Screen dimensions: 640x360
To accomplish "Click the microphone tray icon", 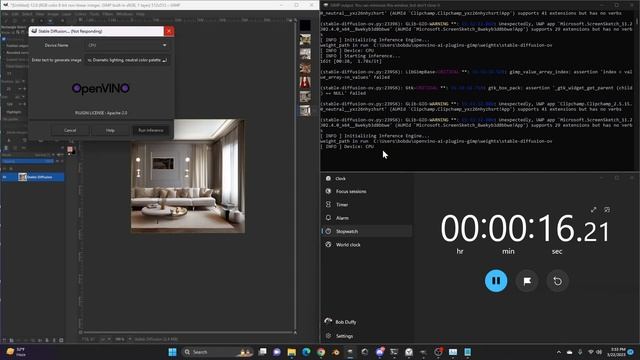I will 580,352.
